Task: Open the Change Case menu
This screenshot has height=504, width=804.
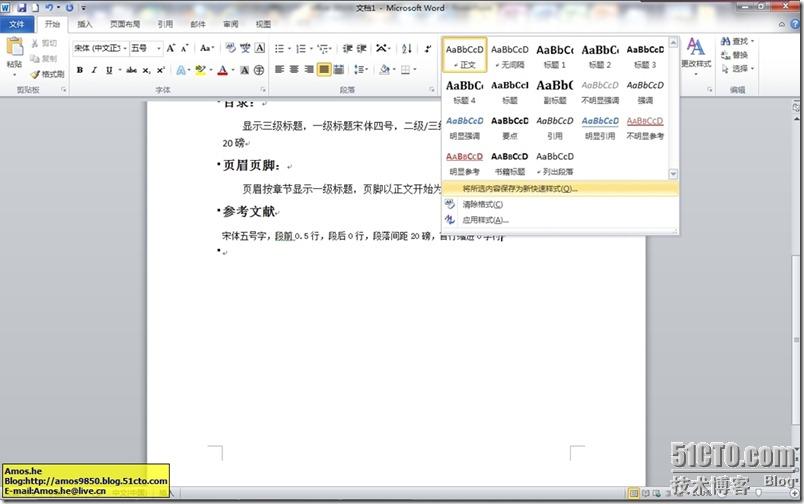Action: tap(206, 48)
